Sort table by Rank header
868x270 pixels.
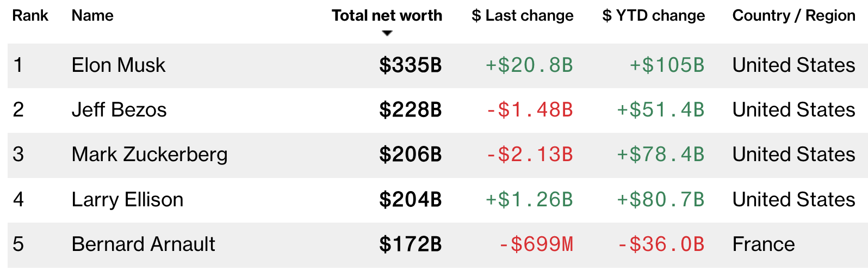30,16
